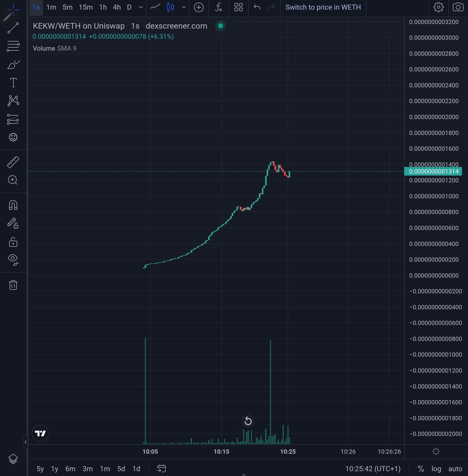Select the ruler measure tool

[13, 162]
